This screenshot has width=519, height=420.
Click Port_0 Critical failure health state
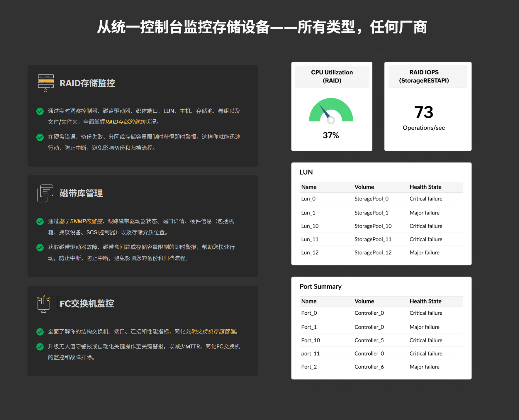[426, 313]
